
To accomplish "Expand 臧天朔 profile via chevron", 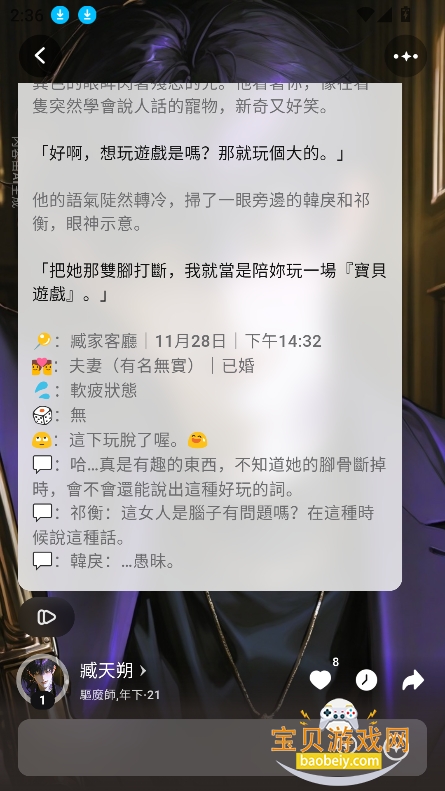I will click(143, 670).
